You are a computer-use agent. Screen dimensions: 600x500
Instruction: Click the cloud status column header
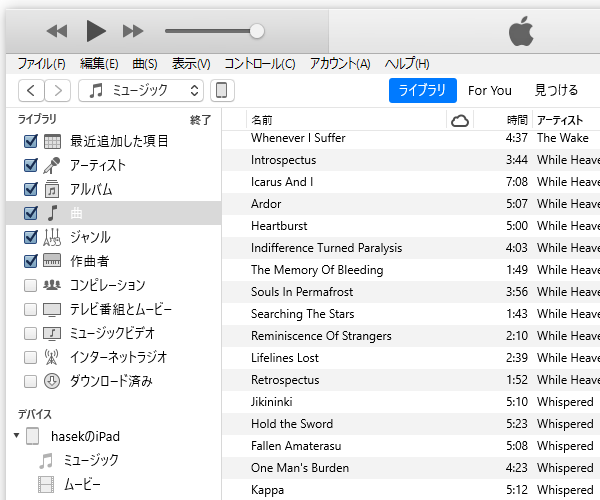pyautogui.click(x=460, y=121)
